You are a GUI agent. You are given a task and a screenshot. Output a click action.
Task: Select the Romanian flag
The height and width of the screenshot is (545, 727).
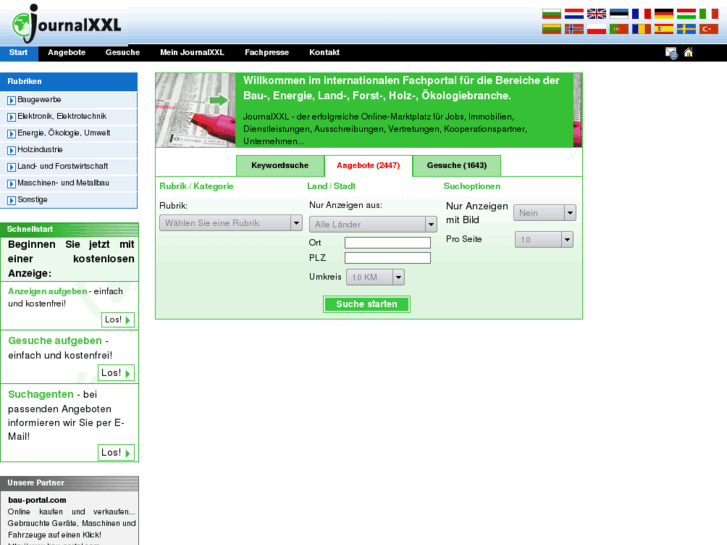coord(641,29)
